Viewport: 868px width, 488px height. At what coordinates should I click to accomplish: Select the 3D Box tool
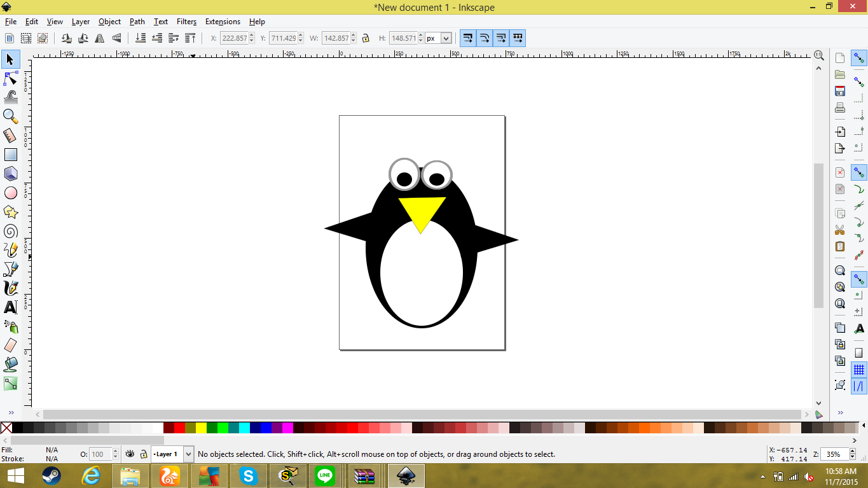pos(11,174)
